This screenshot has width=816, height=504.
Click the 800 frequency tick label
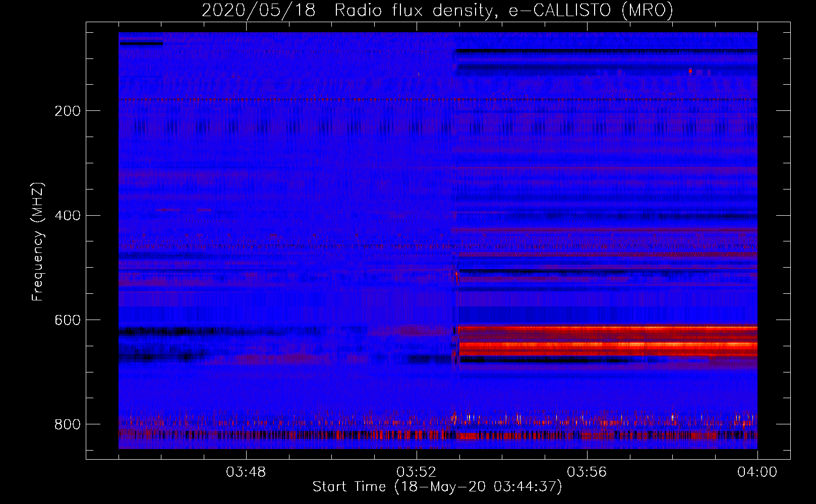click(67, 424)
